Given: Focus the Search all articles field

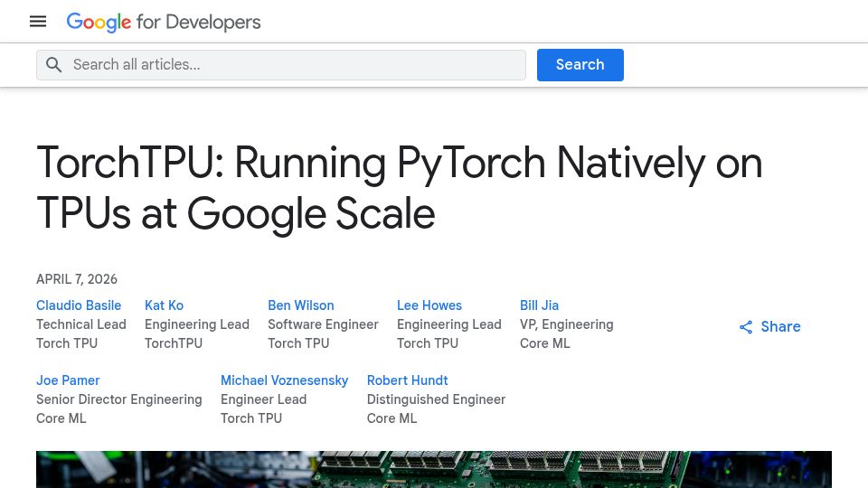Looking at the screenshot, I should click(x=281, y=65).
